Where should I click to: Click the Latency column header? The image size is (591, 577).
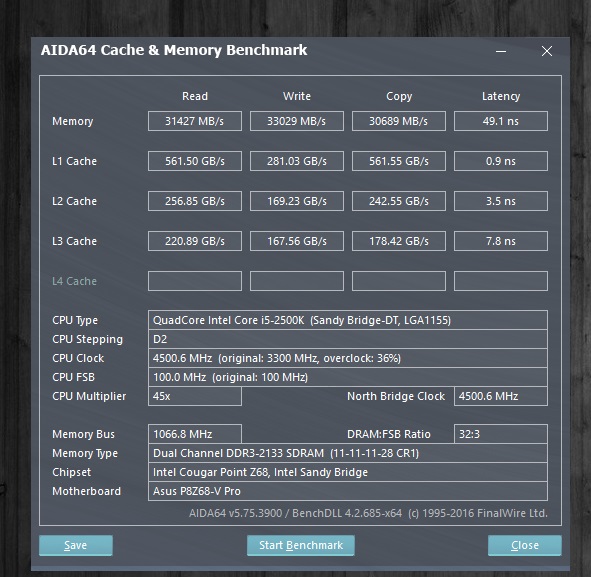coord(501,96)
